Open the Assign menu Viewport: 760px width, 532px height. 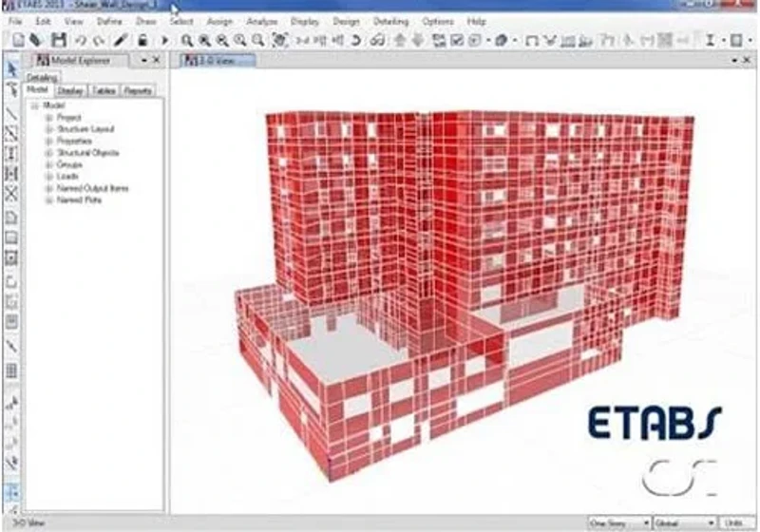point(219,21)
